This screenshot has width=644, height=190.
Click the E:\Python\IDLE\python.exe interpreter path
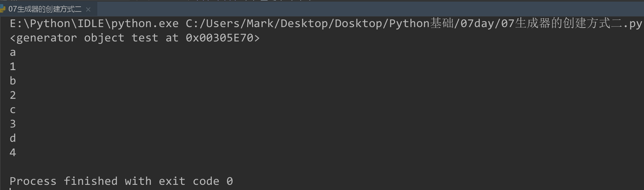pos(94,24)
